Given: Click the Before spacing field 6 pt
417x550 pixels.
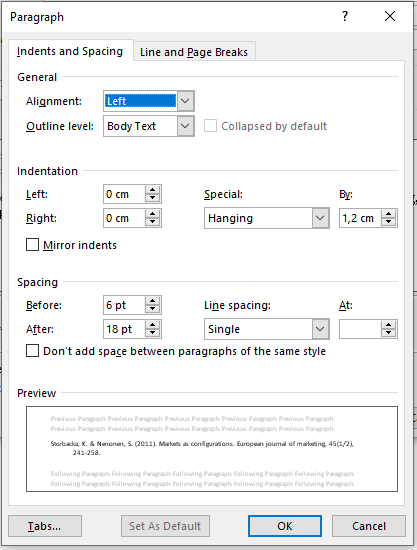Looking at the screenshot, I should [125, 305].
